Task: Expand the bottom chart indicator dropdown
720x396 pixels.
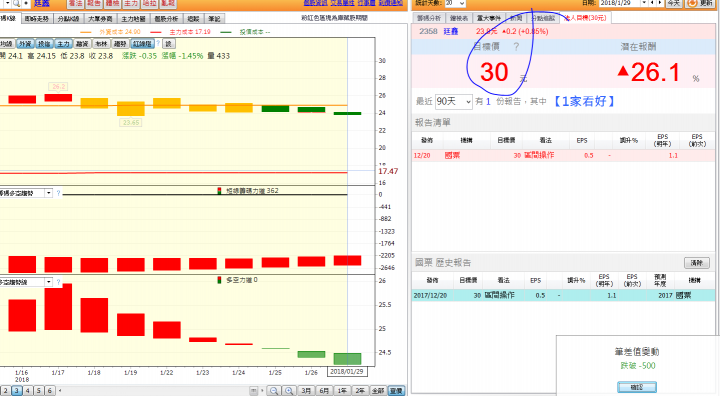Action: [49, 282]
